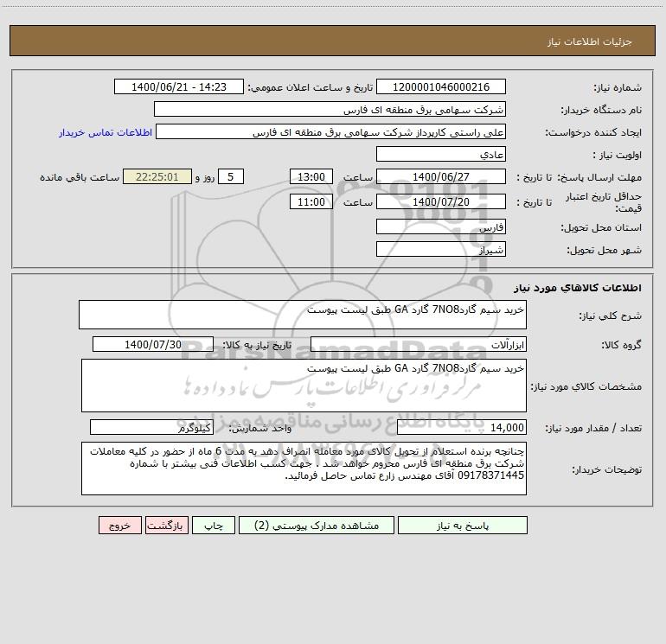Click the چاپ print button

[214, 525]
